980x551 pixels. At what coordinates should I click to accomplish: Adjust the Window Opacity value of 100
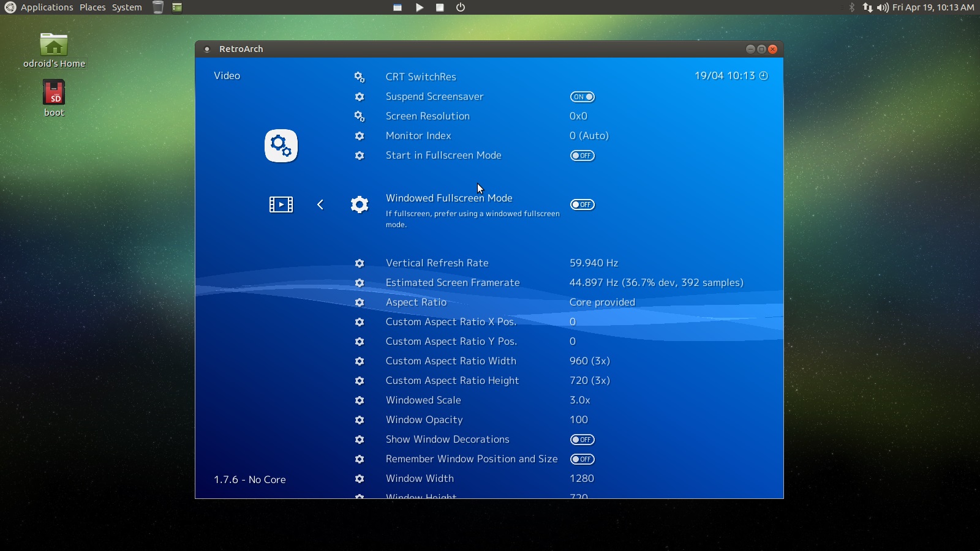coord(578,419)
